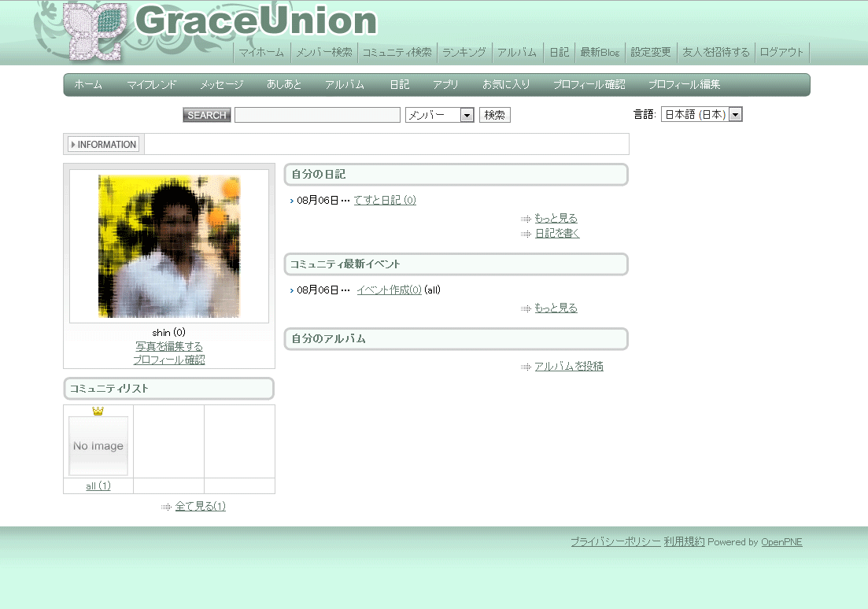Open the No Image community thumbnail
This screenshot has width=868, height=609.
click(x=98, y=446)
